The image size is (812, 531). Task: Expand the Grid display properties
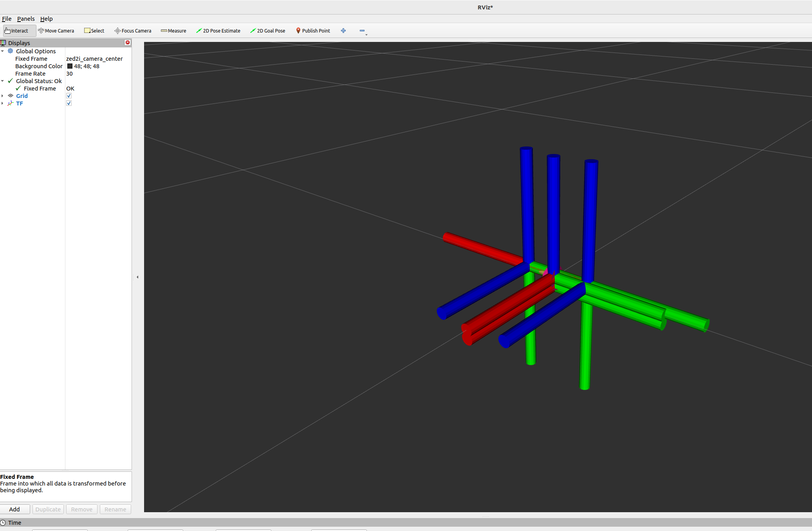[x=3, y=96]
